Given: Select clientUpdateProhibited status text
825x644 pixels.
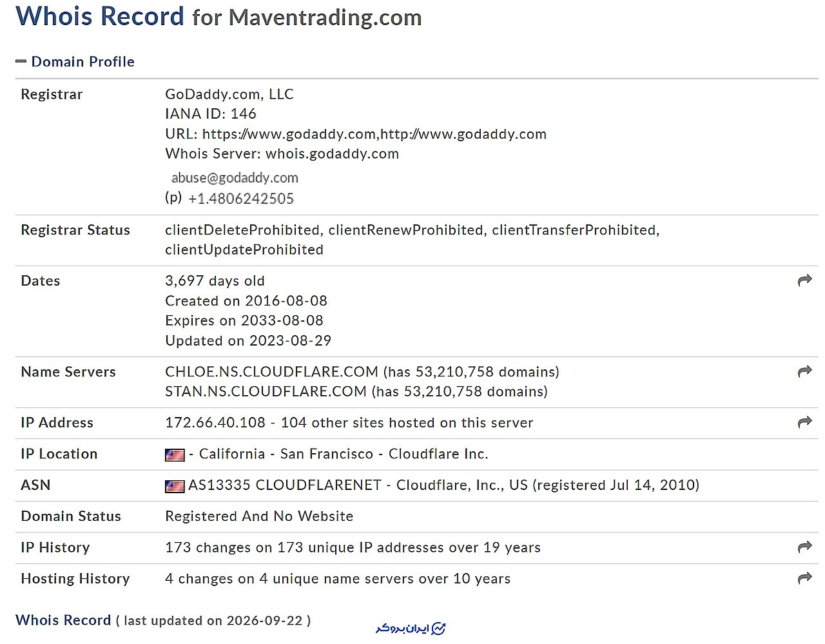Looking at the screenshot, I should coord(244,249).
